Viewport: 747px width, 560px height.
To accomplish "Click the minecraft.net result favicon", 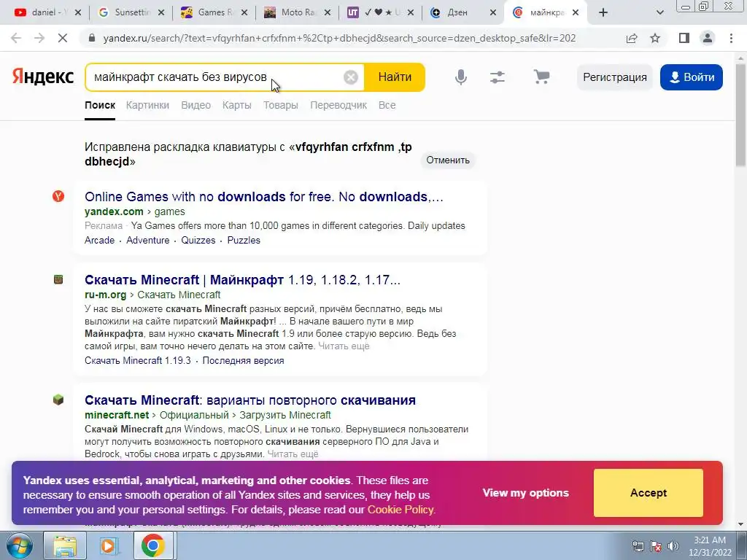I will click(58, 400).
